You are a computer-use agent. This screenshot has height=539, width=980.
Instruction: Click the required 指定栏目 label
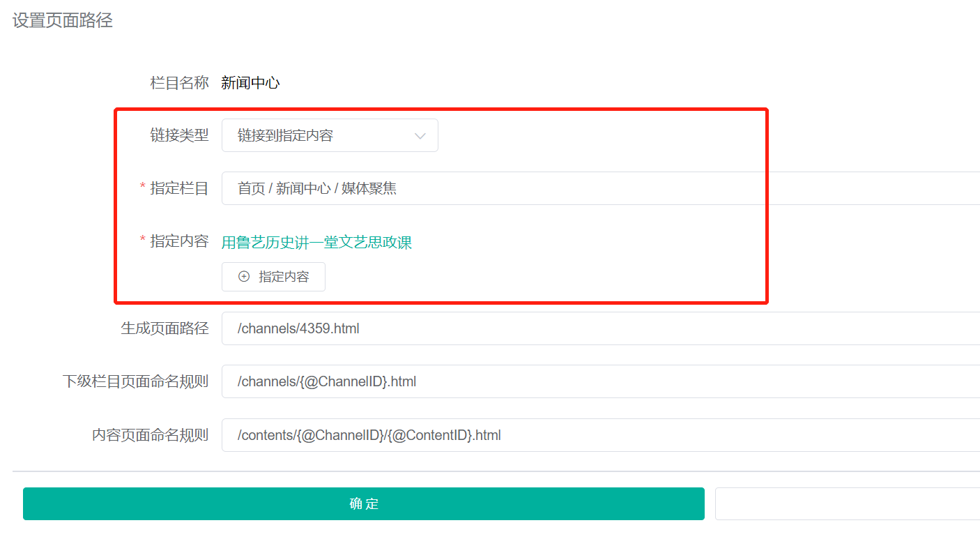click(179, 188)
